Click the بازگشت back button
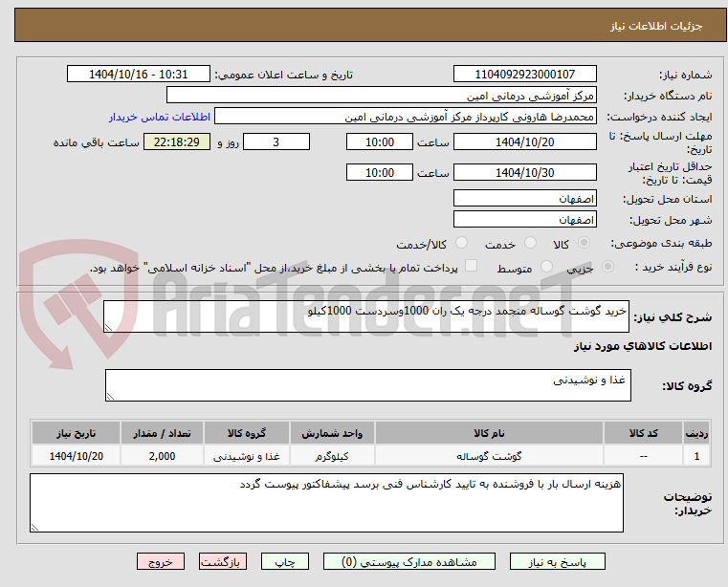Image resolution: width=728 pixels, height=587 pixels. point(222,561)
